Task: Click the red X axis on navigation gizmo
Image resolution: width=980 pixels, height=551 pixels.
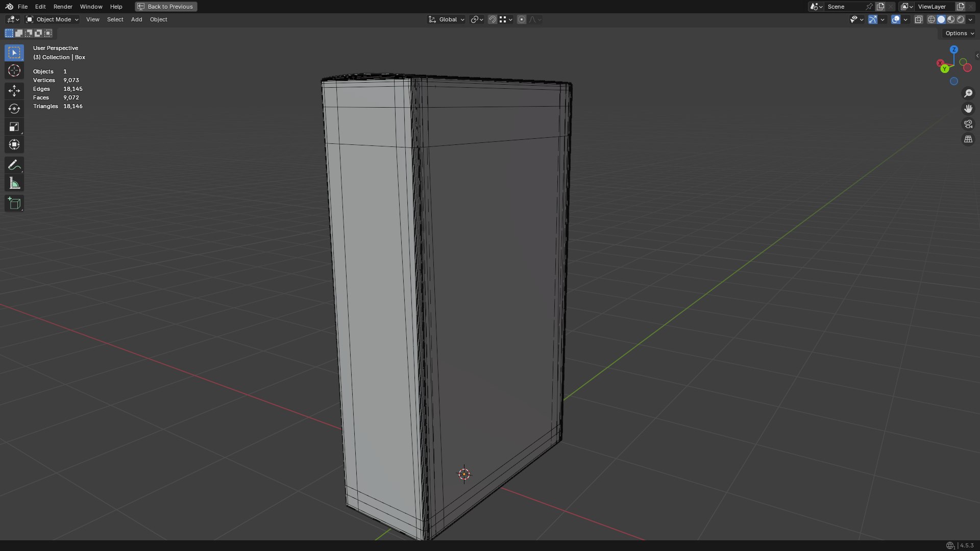Action: click(x=940, y=63)
